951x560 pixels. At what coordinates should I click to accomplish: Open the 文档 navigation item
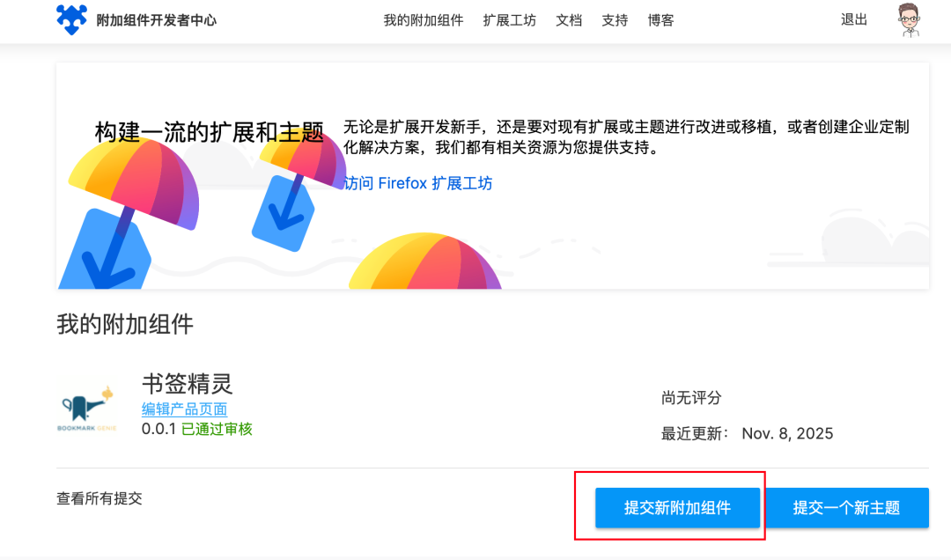[x=569, y=20]
